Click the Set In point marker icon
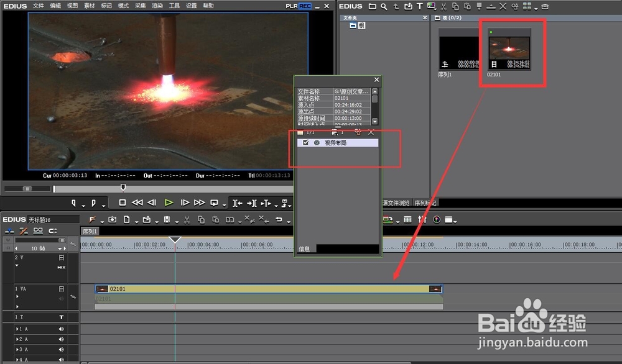Viewport: 622px width, 364px height. click(74, 202)
